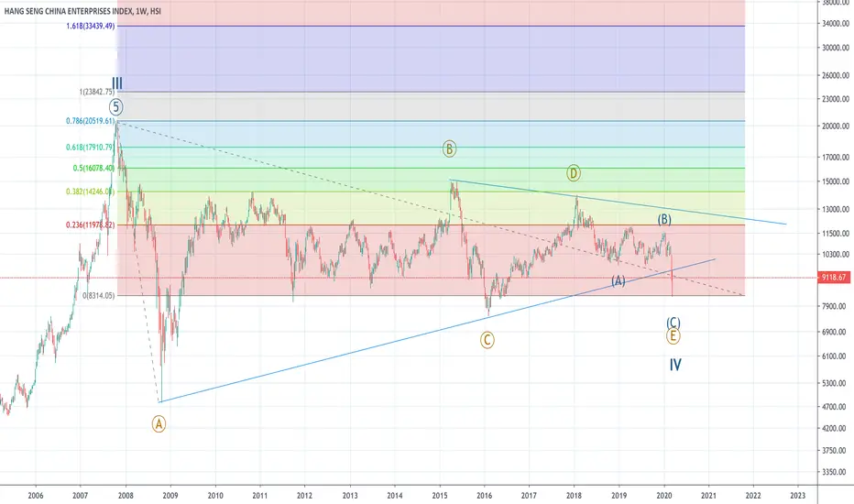Click the 13000.00 price axis label
The image size is (854, 504).
click(836, 209)
